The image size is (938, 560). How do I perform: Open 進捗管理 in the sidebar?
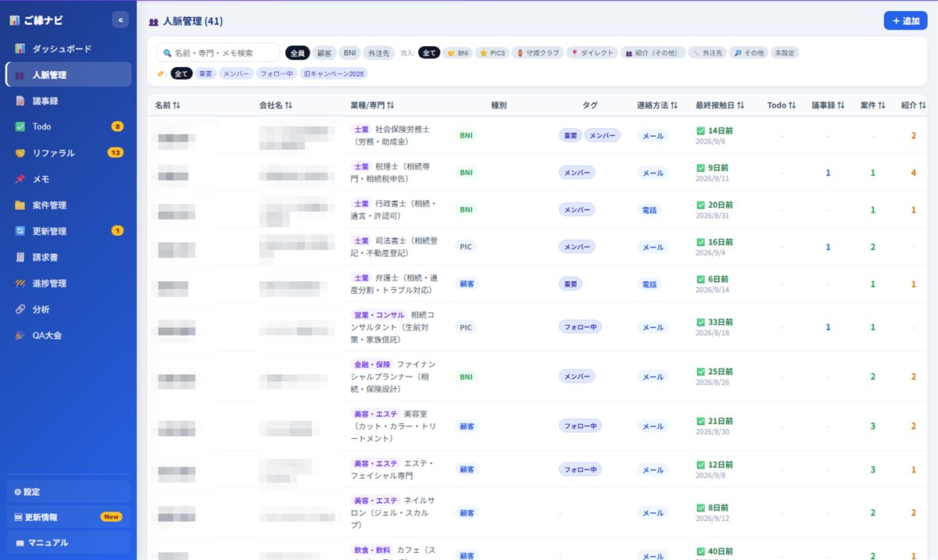68,284
